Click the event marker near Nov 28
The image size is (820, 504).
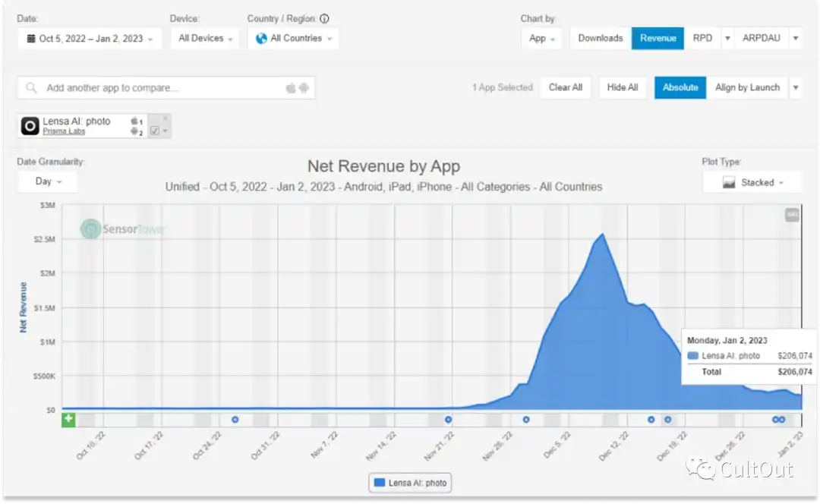526,419
